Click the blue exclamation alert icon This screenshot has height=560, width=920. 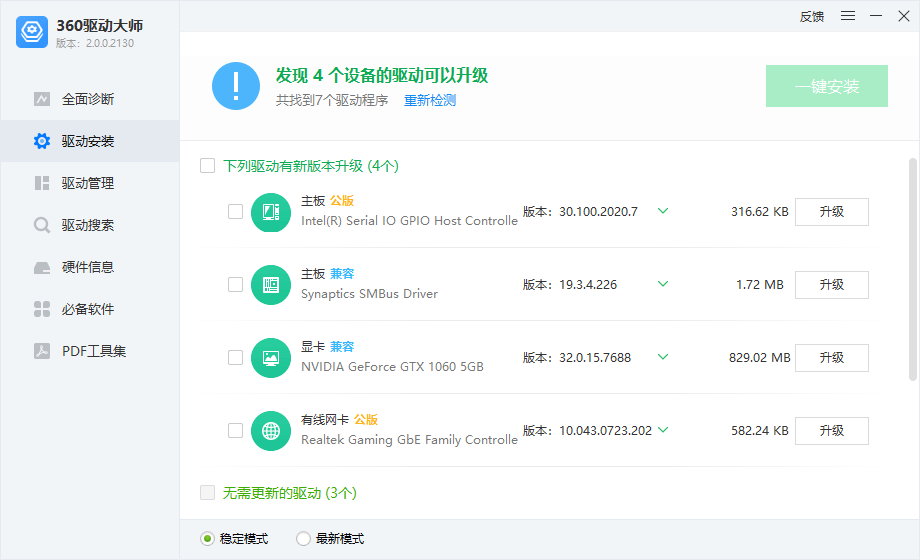(x=236, y=86)
